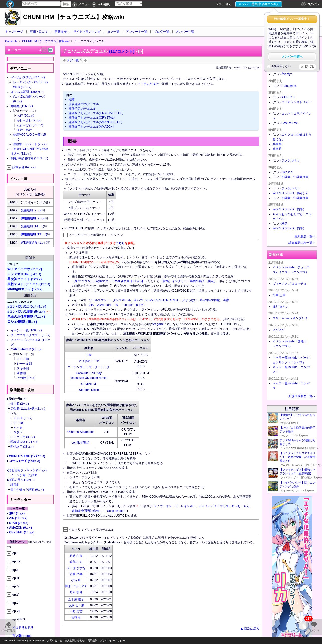The image size is (322, 644).
Task: Click the メンバー募集中 blue button
Action: click(x=259, y=4)
